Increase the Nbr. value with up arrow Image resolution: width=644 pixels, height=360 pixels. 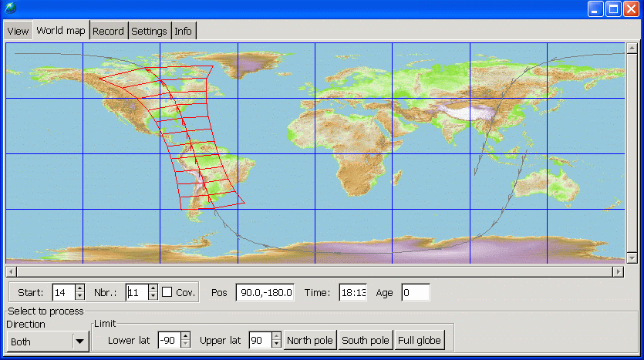coord(153,288)
